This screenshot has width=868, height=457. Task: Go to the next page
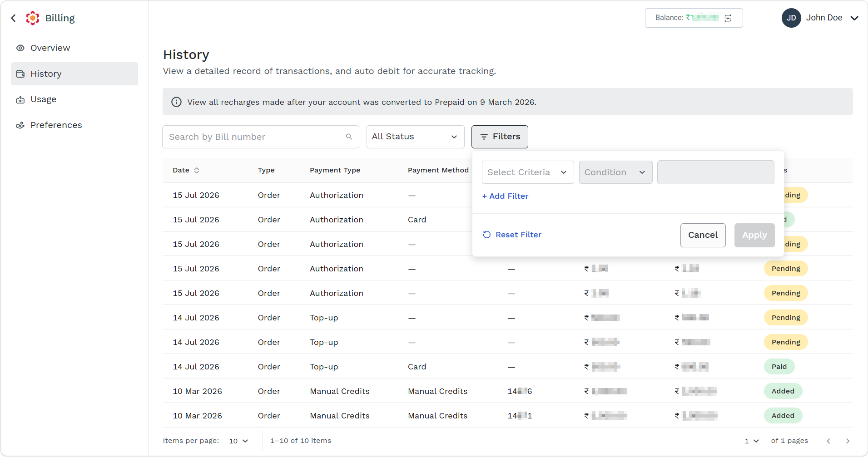848,441
